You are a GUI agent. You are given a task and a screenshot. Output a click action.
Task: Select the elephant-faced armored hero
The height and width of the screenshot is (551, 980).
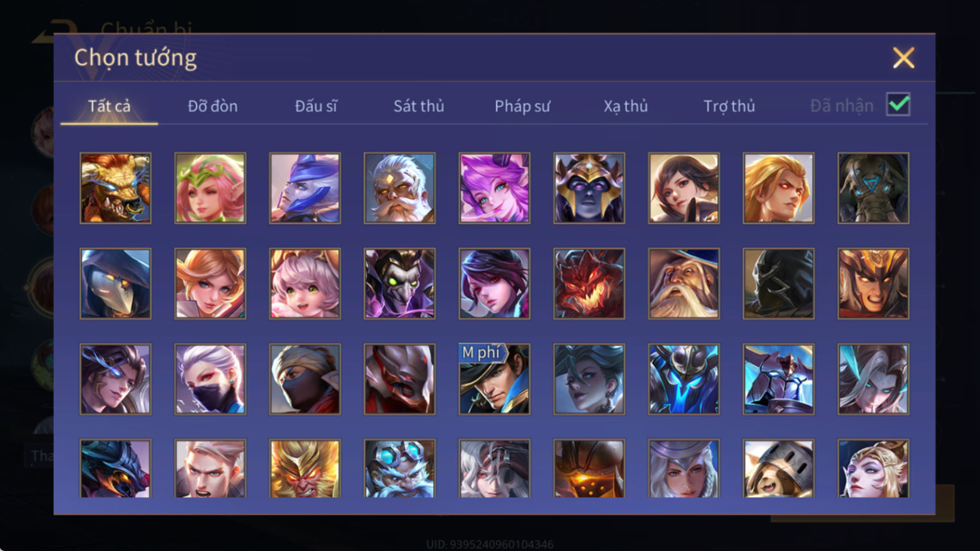click(873, 188)
